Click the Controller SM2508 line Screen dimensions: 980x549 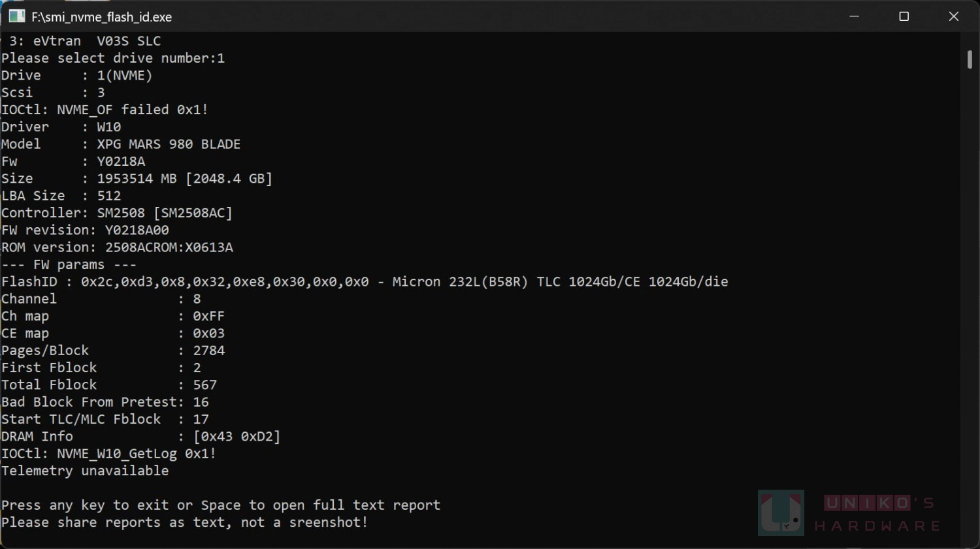point(117,213)
